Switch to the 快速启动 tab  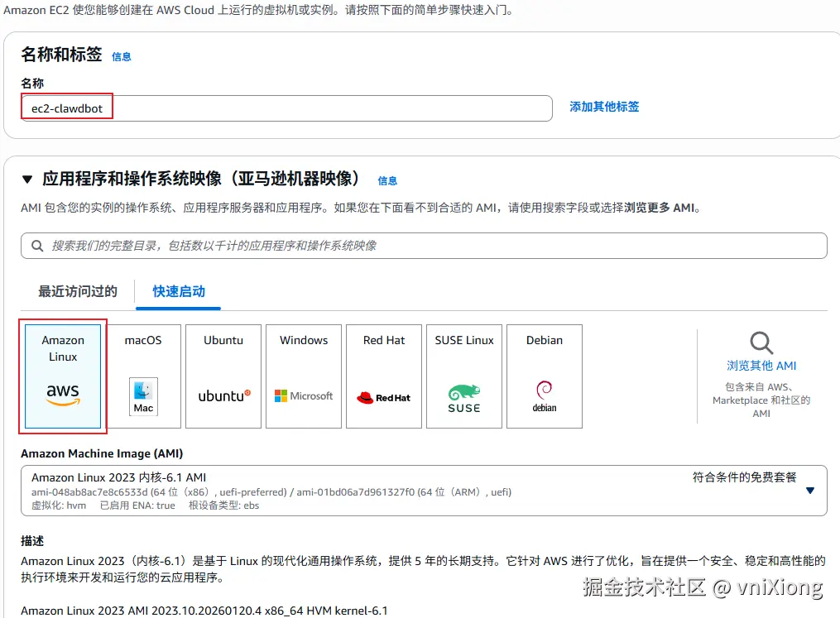point(179,291)
